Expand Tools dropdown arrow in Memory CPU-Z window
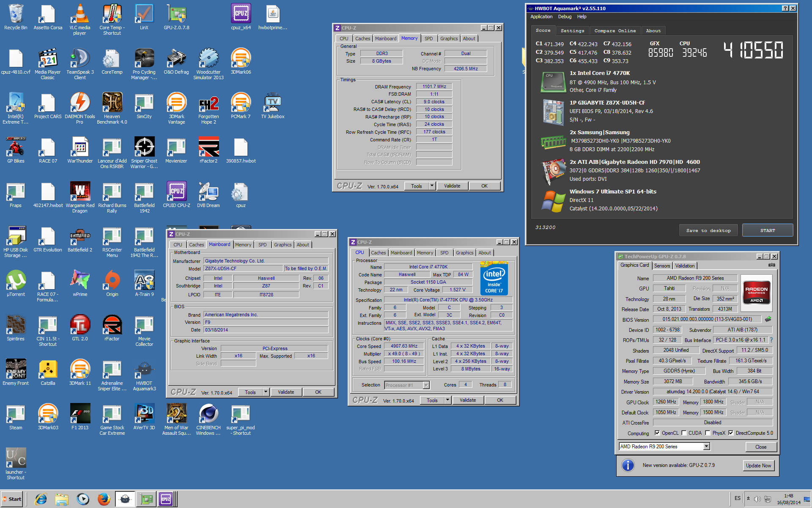 coord(432,186)
